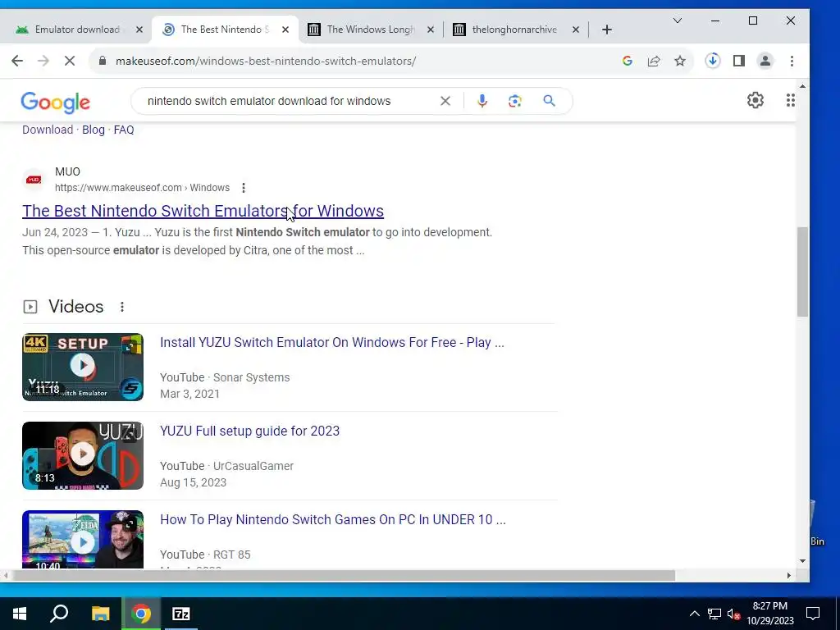The image size is (840, 630).
Task: Toggle the Chrome side panel
Action: pos(739,61)
